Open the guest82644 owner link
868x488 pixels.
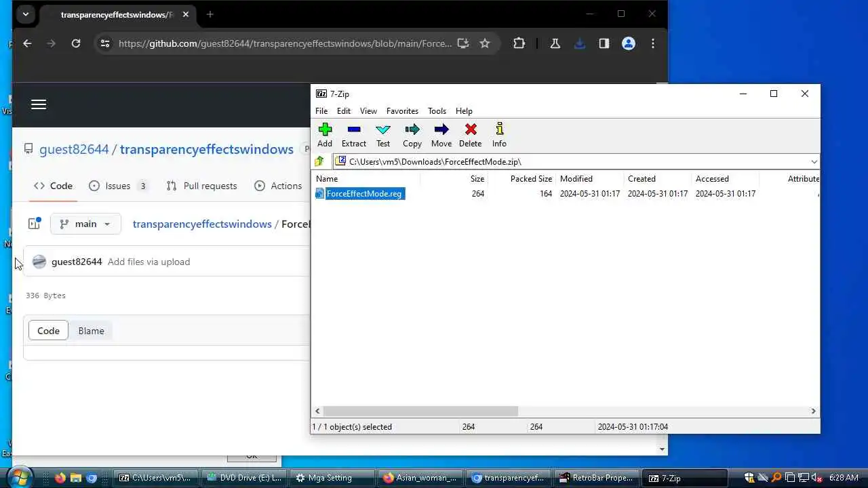click(74, 149)
